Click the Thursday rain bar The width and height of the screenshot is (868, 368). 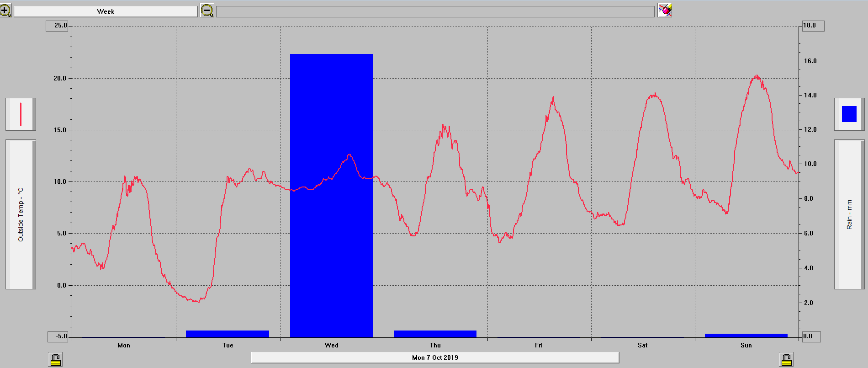pos(435,334)
